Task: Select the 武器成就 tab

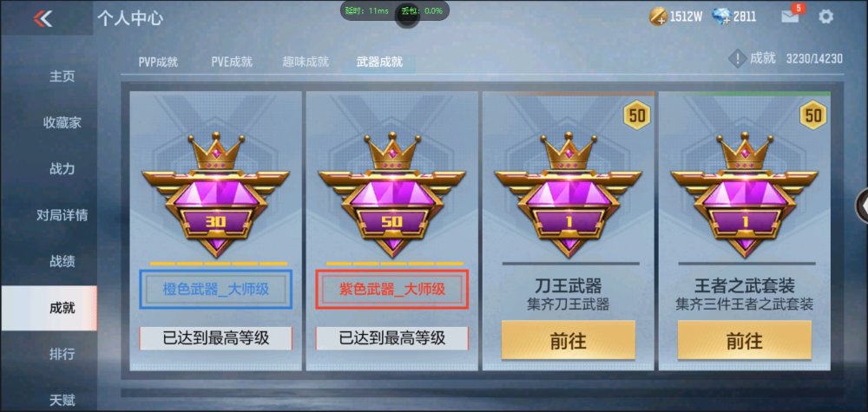Action: [380, 62]
